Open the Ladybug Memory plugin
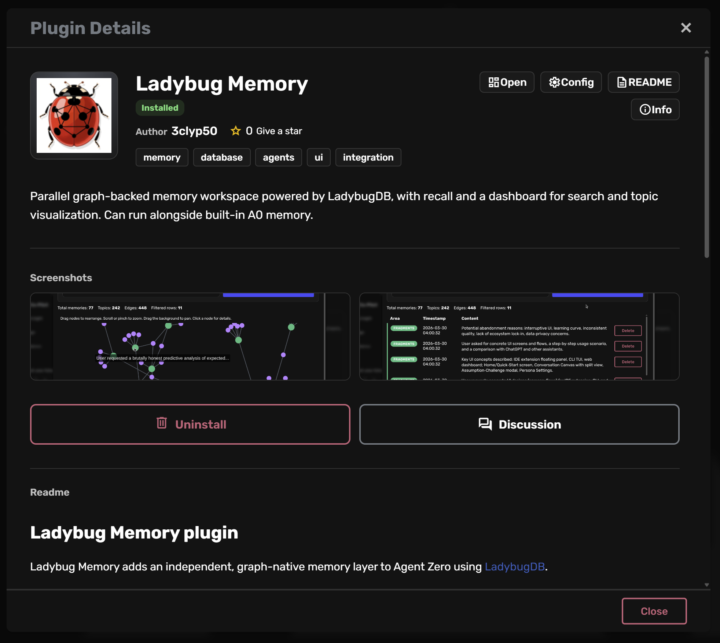Viewport: 720px width, 643px height. click(506, 82)
